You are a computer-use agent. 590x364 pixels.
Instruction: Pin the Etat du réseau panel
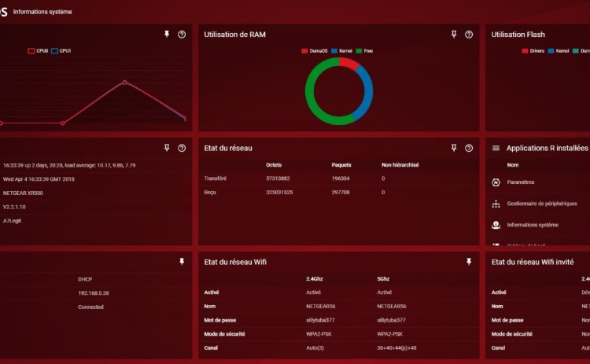click(454, 148)
